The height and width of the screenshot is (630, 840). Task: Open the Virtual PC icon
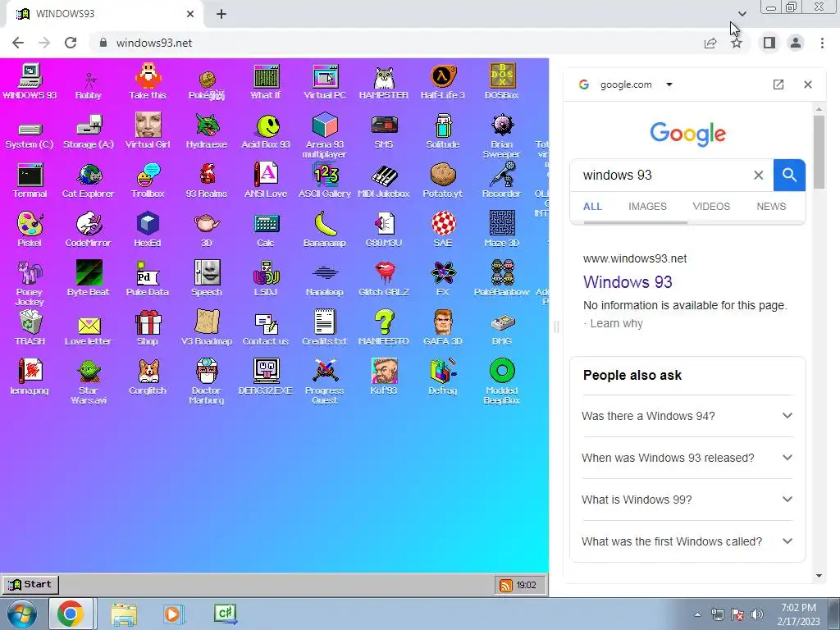tap(325, 81)
